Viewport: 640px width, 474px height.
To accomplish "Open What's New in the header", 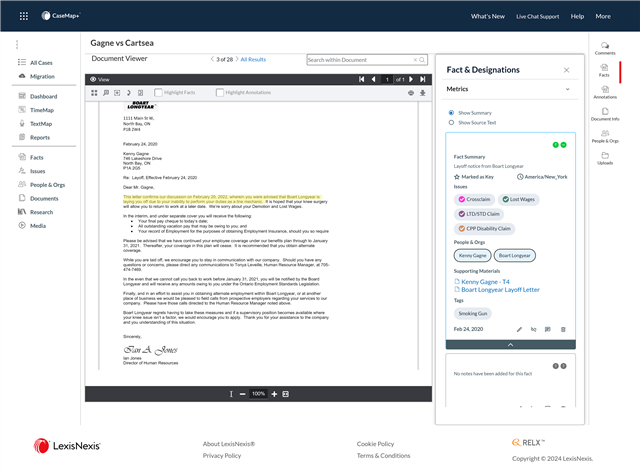I will tap(488, 16).
